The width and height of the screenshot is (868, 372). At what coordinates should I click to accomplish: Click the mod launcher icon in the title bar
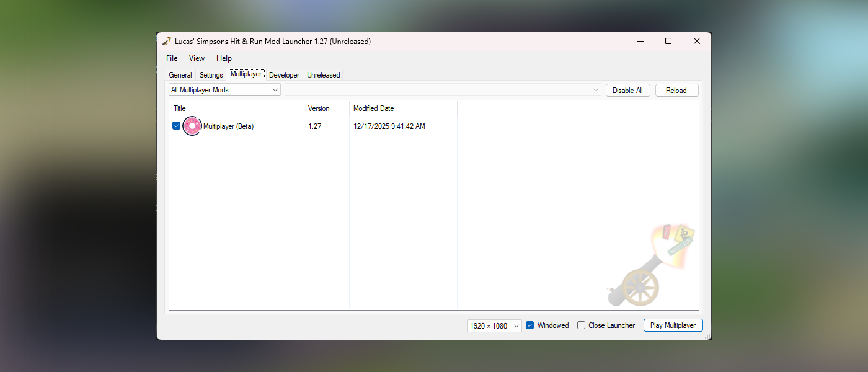(166, 41)
